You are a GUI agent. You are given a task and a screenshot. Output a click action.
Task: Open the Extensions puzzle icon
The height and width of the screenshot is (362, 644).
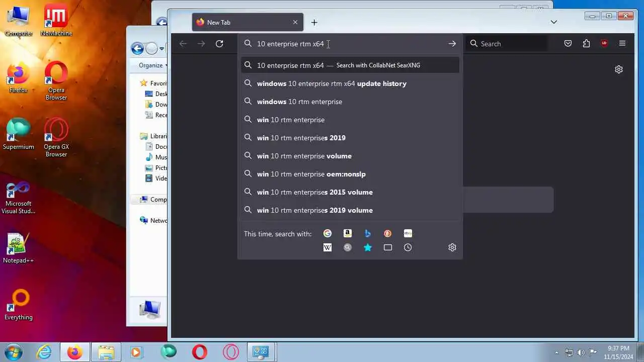pos(586,44)
